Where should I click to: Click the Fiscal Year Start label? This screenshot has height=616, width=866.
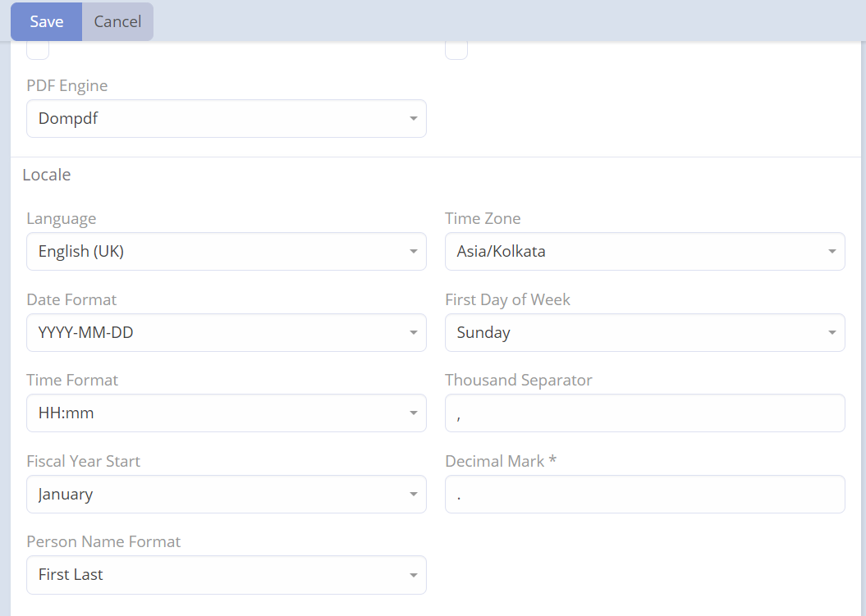click(x=83, y=462)
